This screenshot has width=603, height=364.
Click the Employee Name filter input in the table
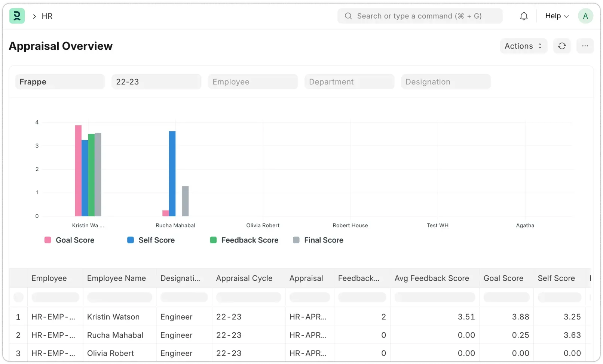119,297
